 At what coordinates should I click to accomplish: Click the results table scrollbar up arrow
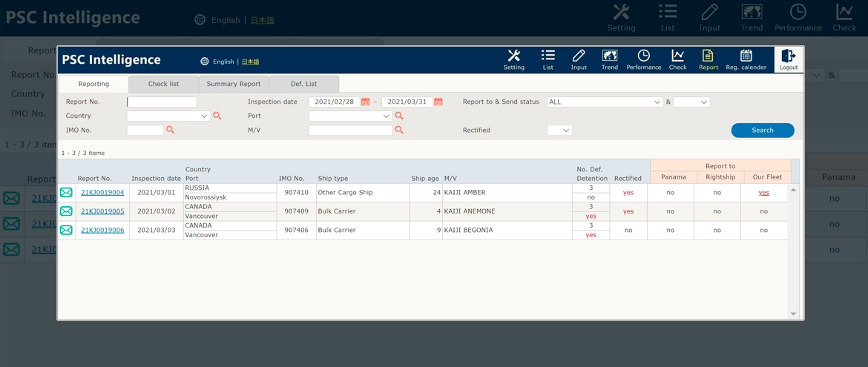(793, 190)
